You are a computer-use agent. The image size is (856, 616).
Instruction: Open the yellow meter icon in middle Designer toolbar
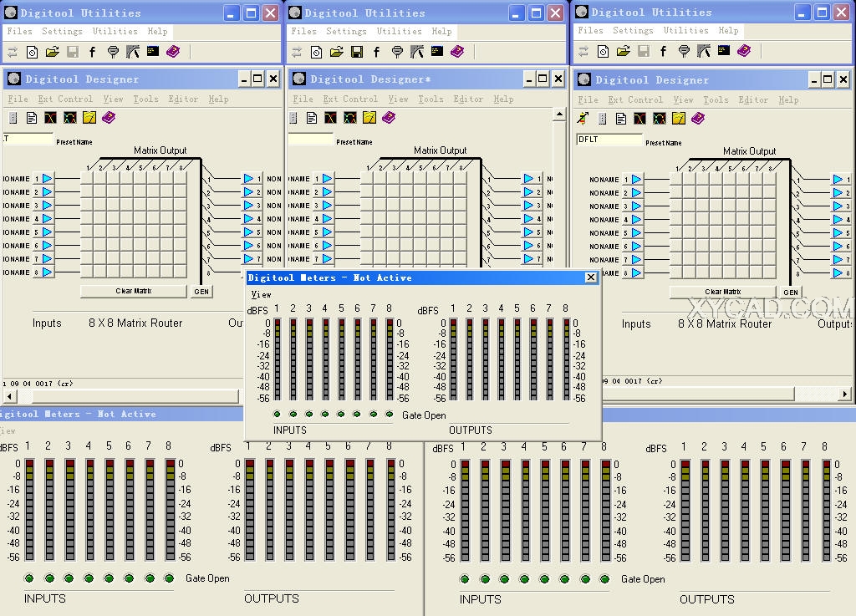(x=369, y=118)
